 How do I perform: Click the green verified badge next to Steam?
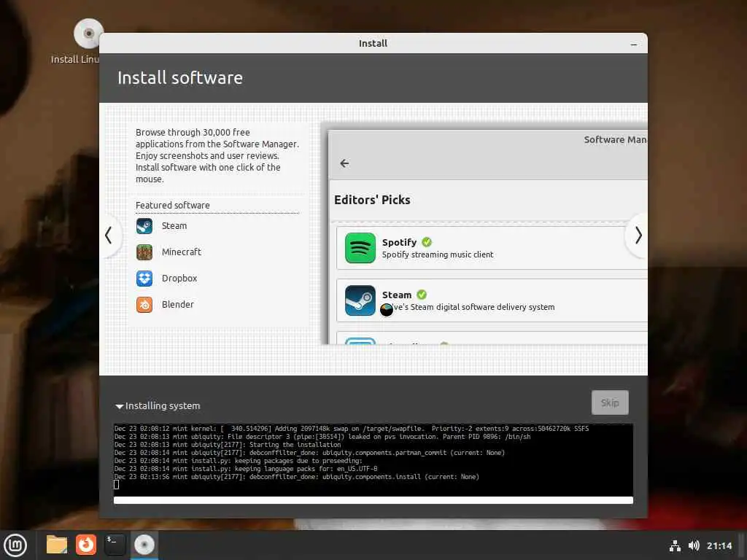pos(422,295)
